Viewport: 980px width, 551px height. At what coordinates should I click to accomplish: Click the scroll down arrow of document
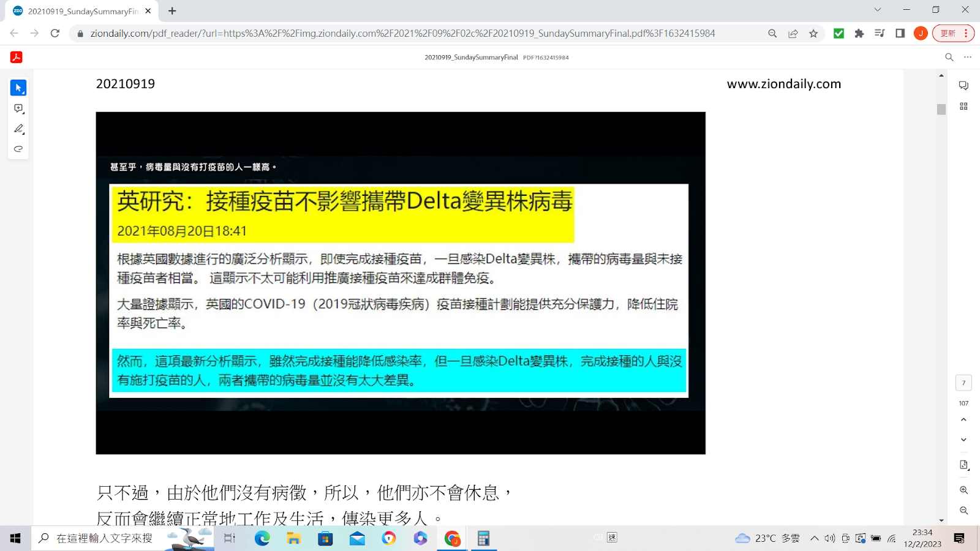tap(941, 520)
